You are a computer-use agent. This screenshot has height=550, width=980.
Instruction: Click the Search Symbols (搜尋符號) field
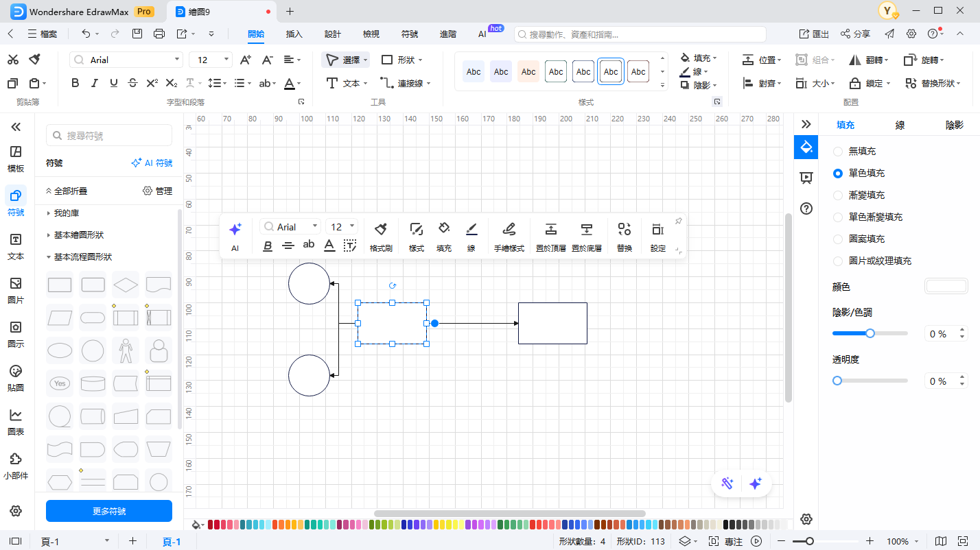[109, 136]
